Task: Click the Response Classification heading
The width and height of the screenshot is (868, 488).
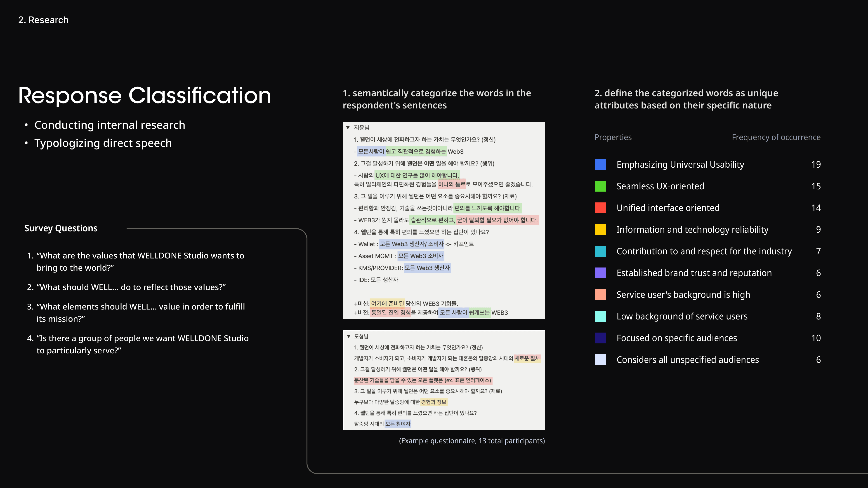Action: point(145,96)
